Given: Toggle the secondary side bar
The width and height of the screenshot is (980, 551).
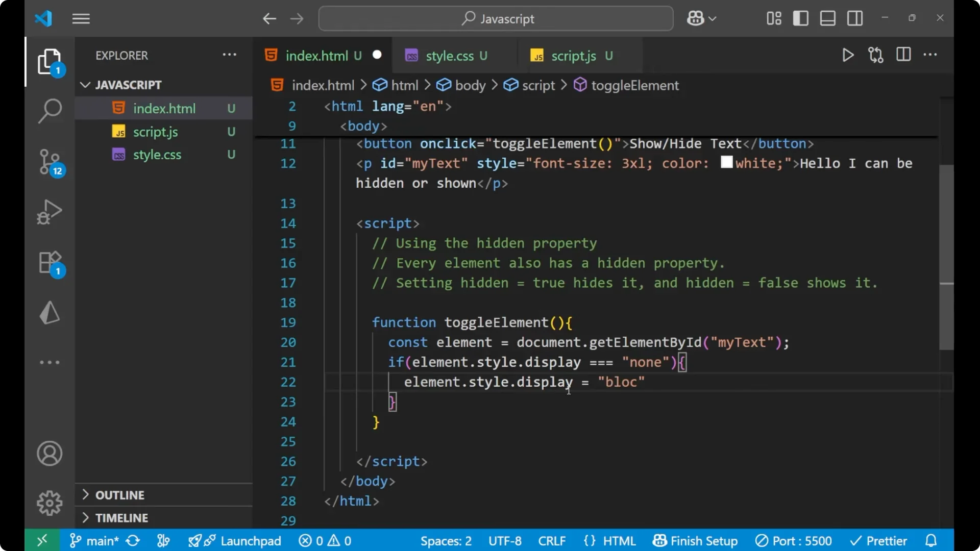Looking at the screenshot, I should click(x=855, y=18).
